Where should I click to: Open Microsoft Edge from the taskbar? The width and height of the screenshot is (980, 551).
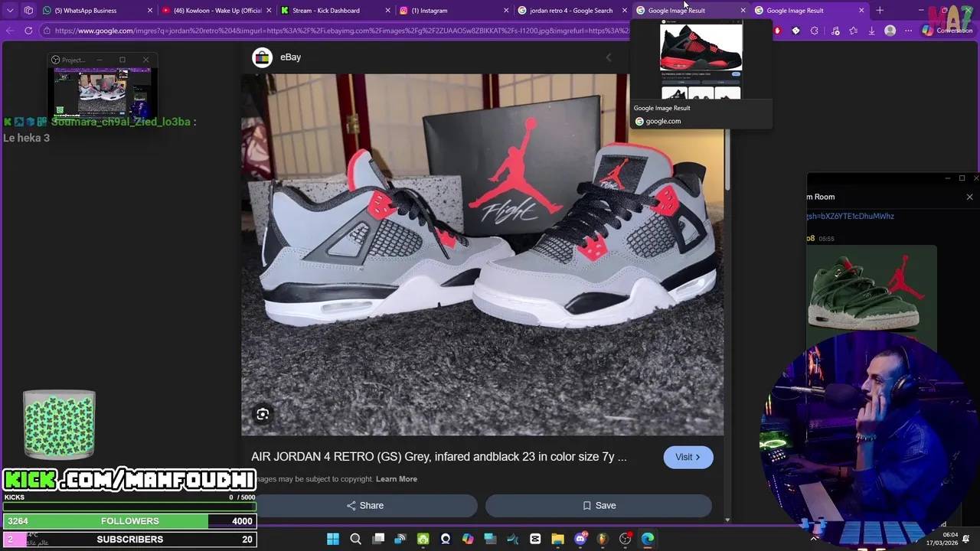coord(648,539)
